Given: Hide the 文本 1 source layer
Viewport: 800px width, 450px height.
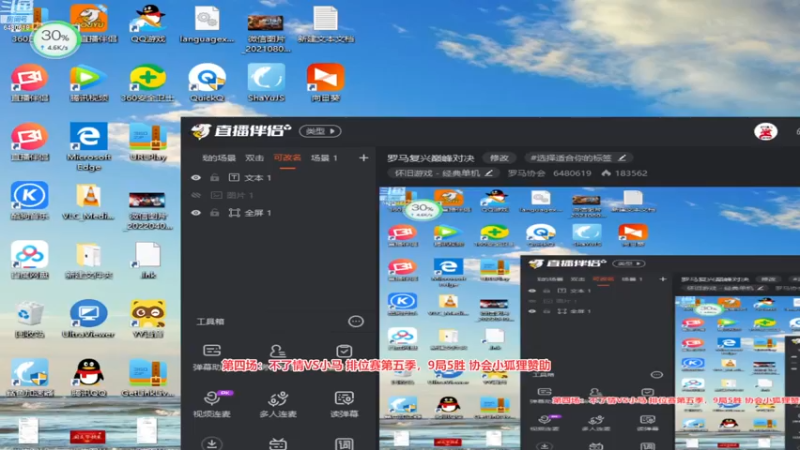Looking at the screenshot, I should point(196,178).
